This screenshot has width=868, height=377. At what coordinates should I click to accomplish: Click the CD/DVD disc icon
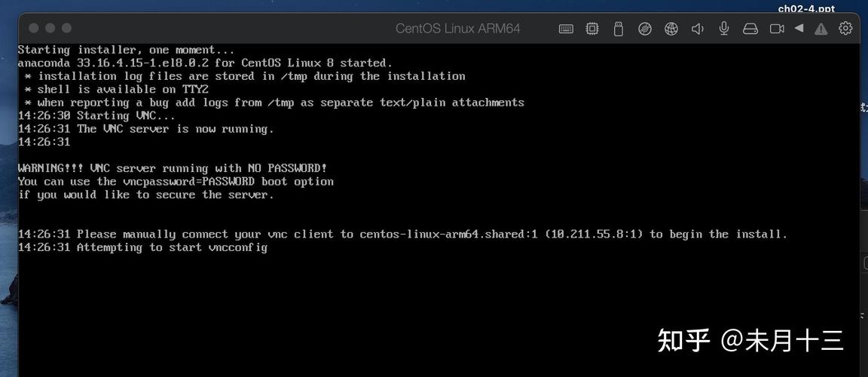[x=645, y=29]
